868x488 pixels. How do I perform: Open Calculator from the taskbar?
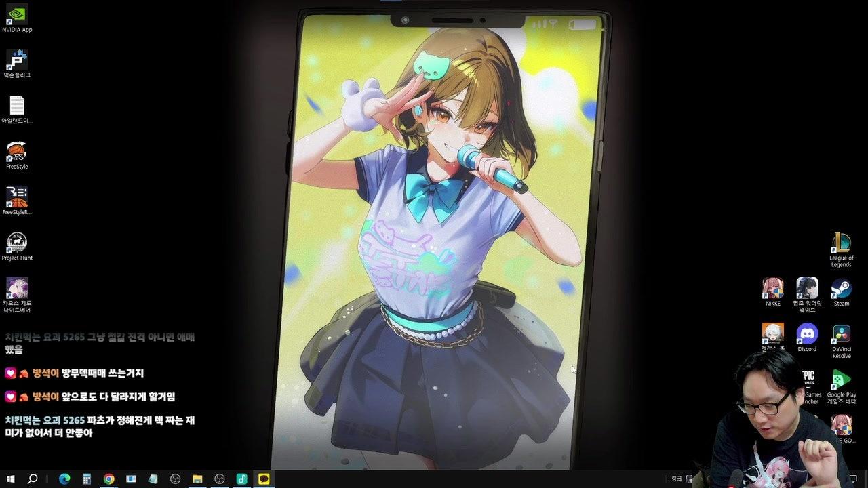pyautogui.click(x=87, y=479)
